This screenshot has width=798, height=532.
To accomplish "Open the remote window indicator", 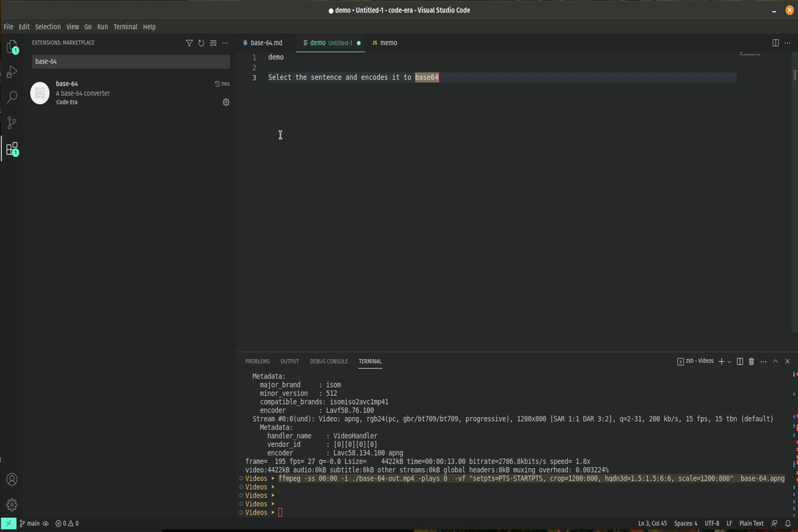I will (x=8, y=523).
